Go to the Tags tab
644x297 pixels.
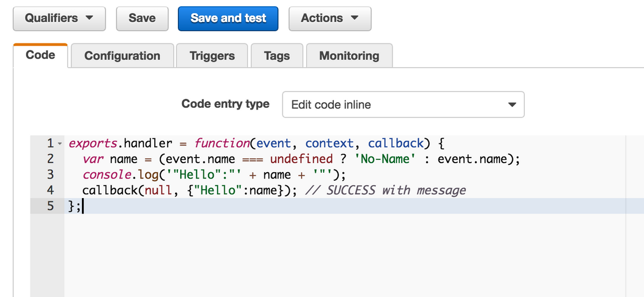(277, 56)
